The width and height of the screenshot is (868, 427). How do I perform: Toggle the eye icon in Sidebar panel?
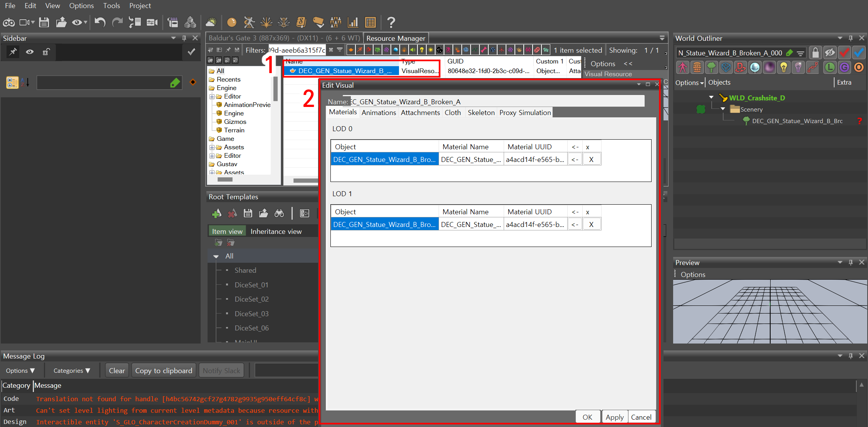30,52
